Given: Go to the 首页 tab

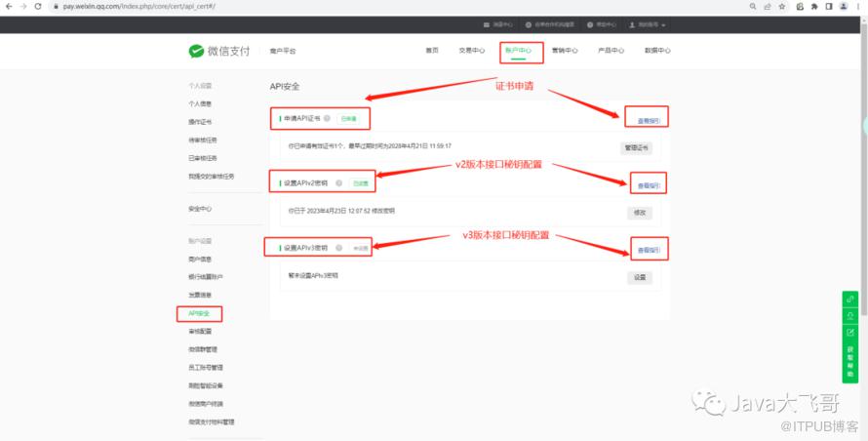Looking at the screenshot, I should pos(432,51).
